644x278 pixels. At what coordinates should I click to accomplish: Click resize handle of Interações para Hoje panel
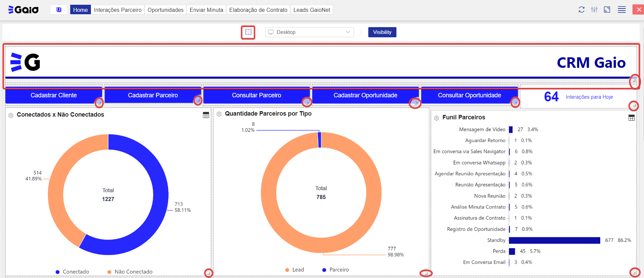click(633, 106)
